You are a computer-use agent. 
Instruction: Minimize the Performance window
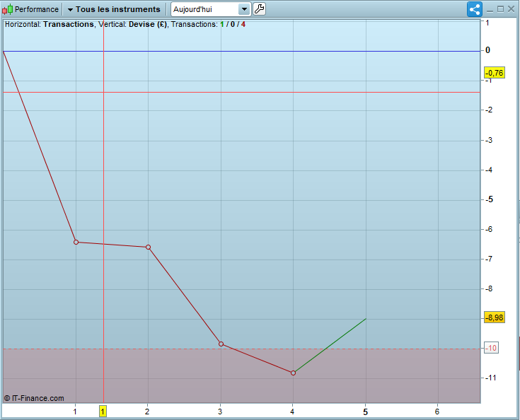490,10
